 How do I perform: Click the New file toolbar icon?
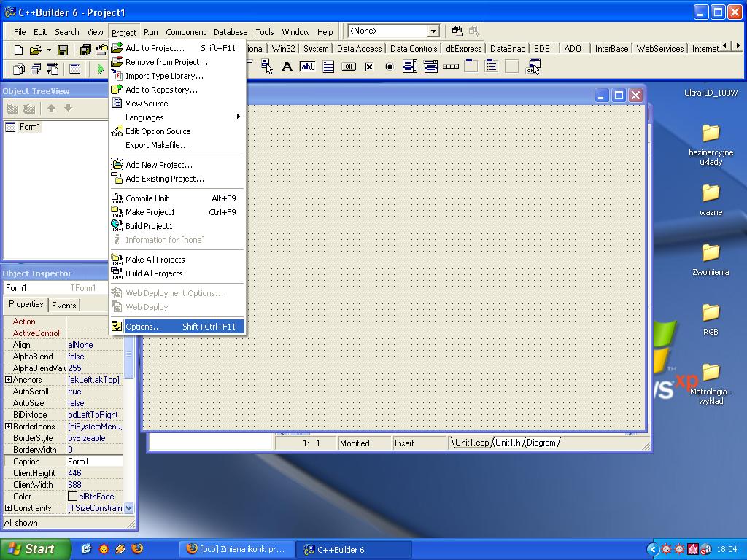tap(18, 50)
